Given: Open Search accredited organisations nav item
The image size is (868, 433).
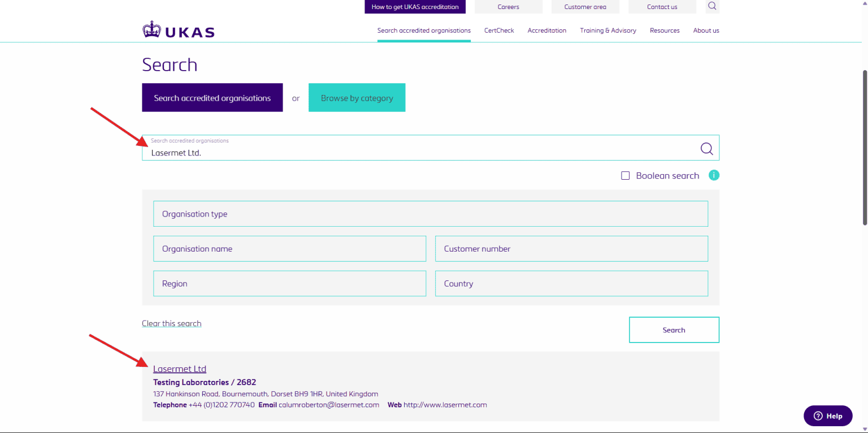Looking at the screenshot, I should (424, 31).
